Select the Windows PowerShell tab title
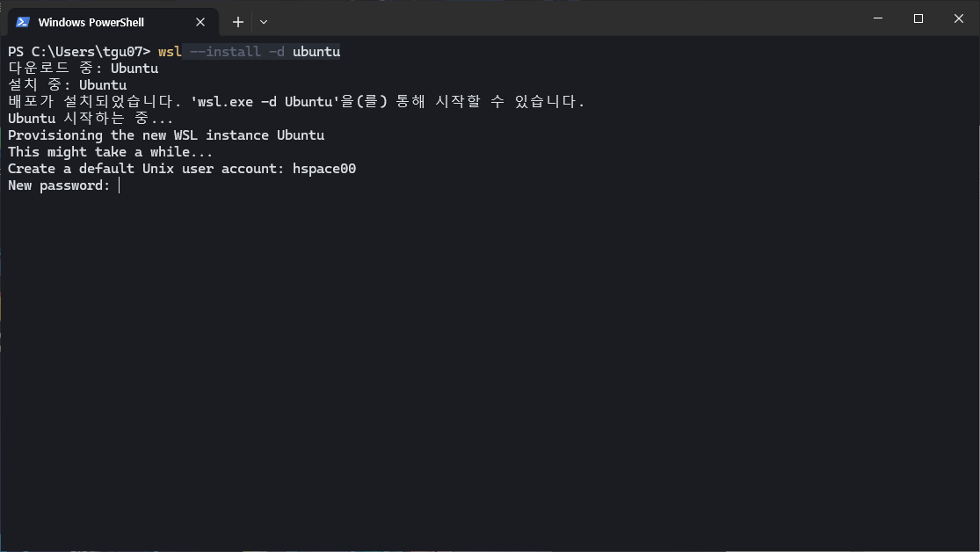Screen dimensions: 980x552 point(91,22)
